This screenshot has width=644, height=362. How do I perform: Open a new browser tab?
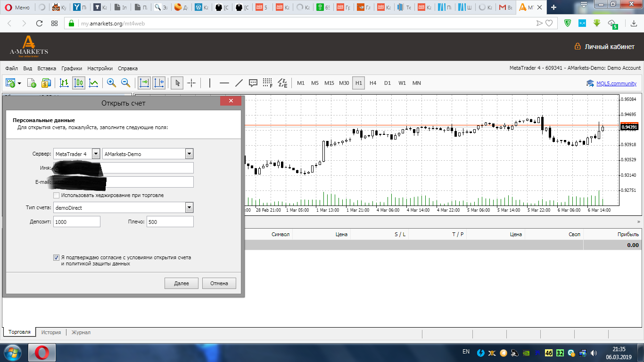coord(553,7)
